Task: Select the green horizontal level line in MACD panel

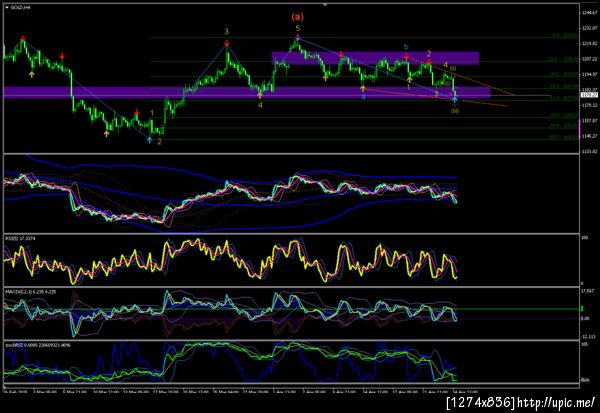Action: 291,309
